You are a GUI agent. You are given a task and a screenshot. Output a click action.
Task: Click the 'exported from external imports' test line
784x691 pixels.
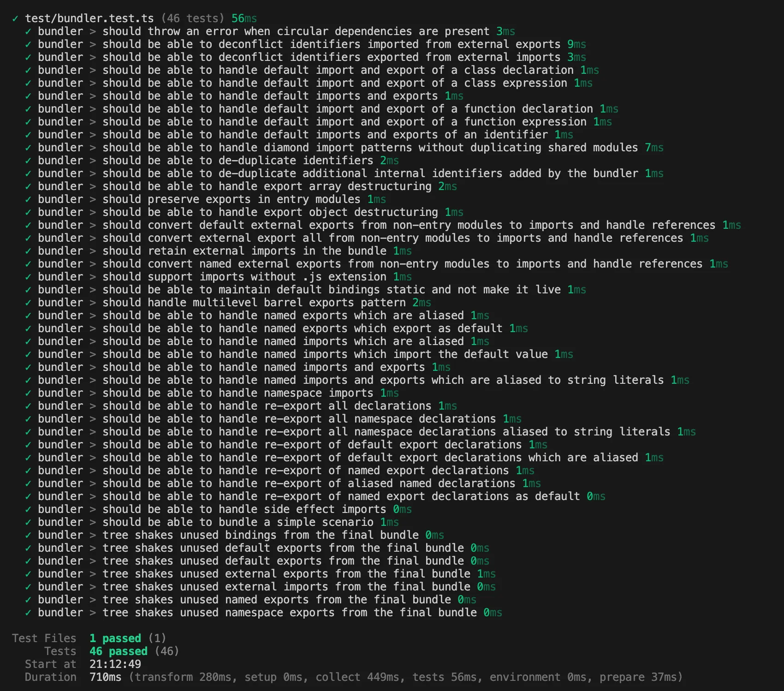305,57
